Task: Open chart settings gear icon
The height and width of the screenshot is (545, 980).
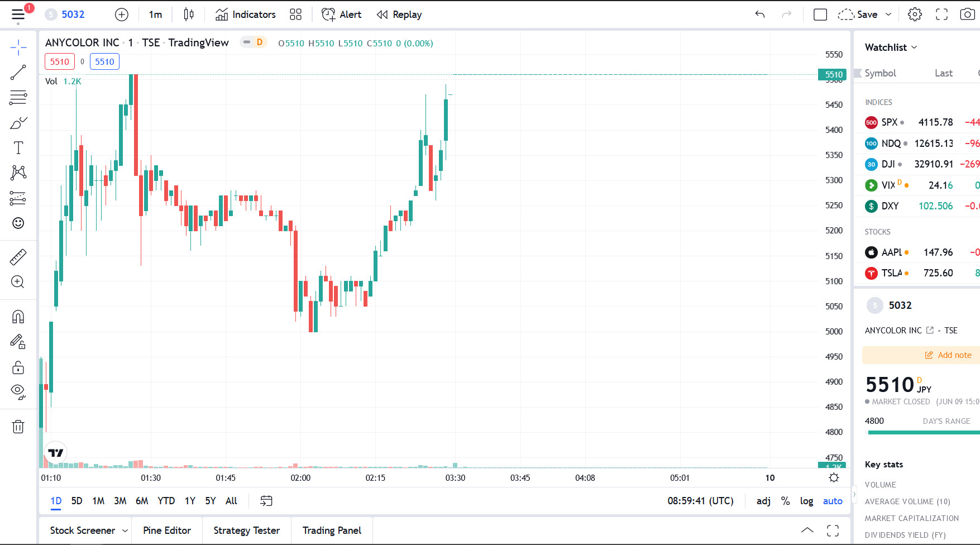Action: click(x=915, y=15)
